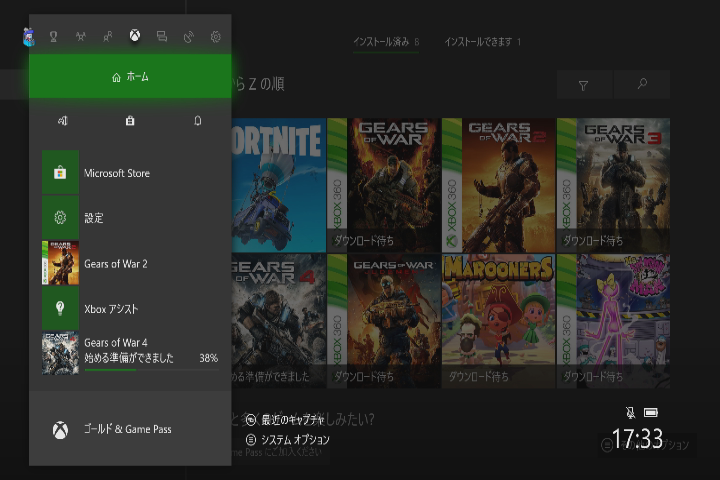The height and width of the screenshot is (480, 720).
Task: Open the filter funnel button
Action: [x=584, y=85]
